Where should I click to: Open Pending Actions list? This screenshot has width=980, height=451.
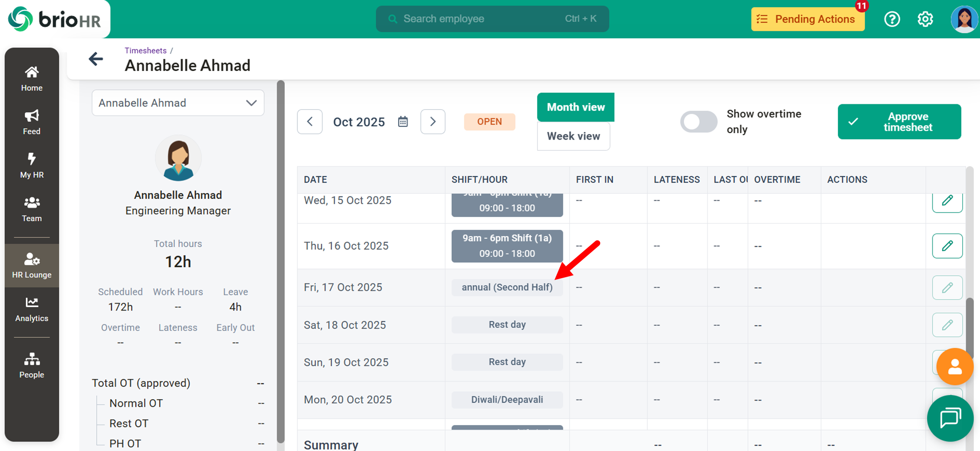click(x=808, y=19)
